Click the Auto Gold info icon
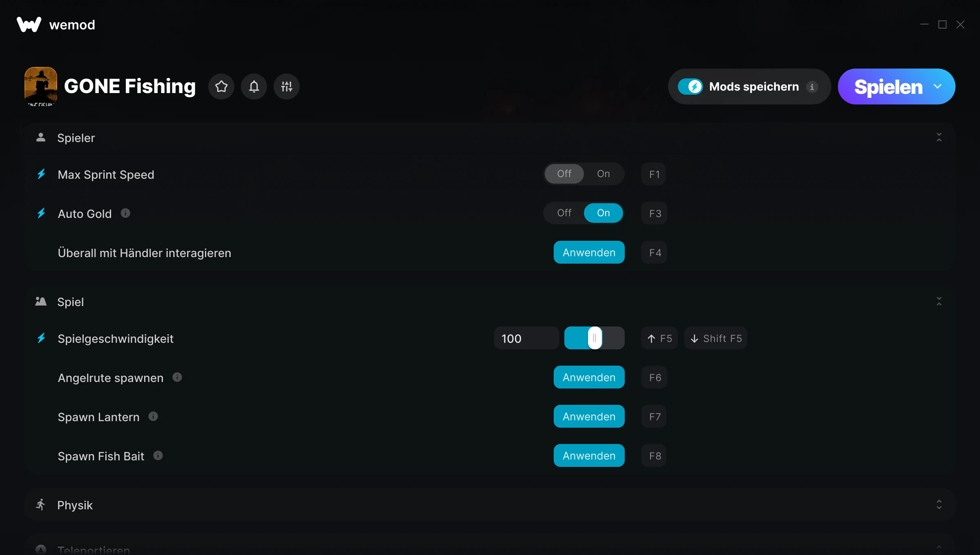Viewport: 980px width, 555px height. tap(125, 213)
